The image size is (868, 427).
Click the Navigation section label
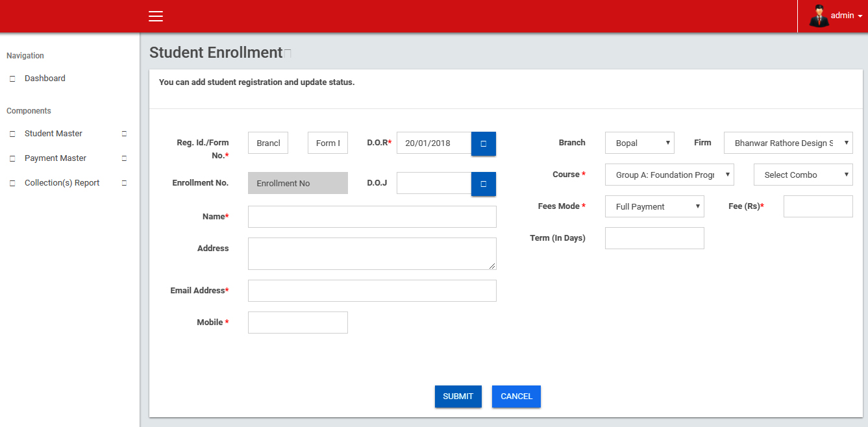(x=25, y=56)
